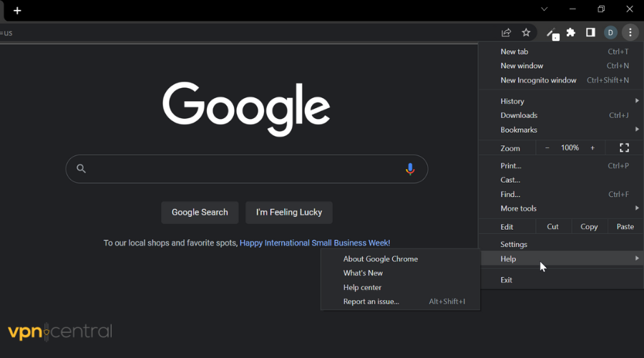Click the bookmark star icon
This screenshot has height=358, width=644.
click(x=526, y=32)
